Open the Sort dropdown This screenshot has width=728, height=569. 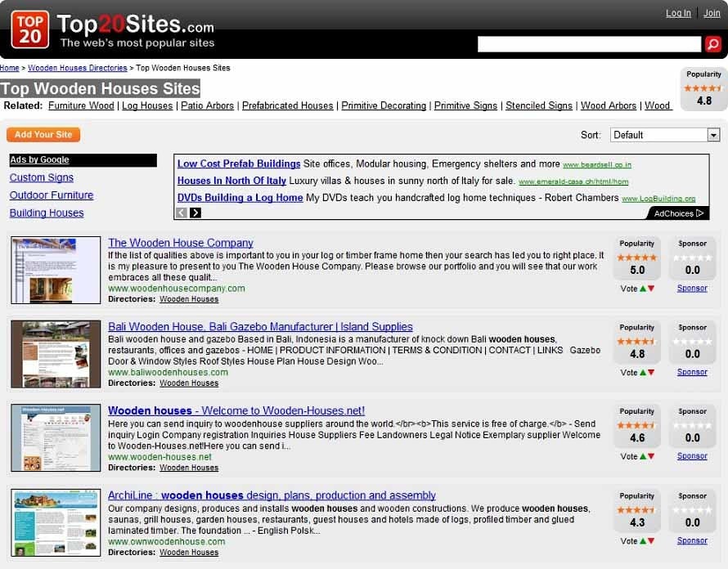(665, 135)
